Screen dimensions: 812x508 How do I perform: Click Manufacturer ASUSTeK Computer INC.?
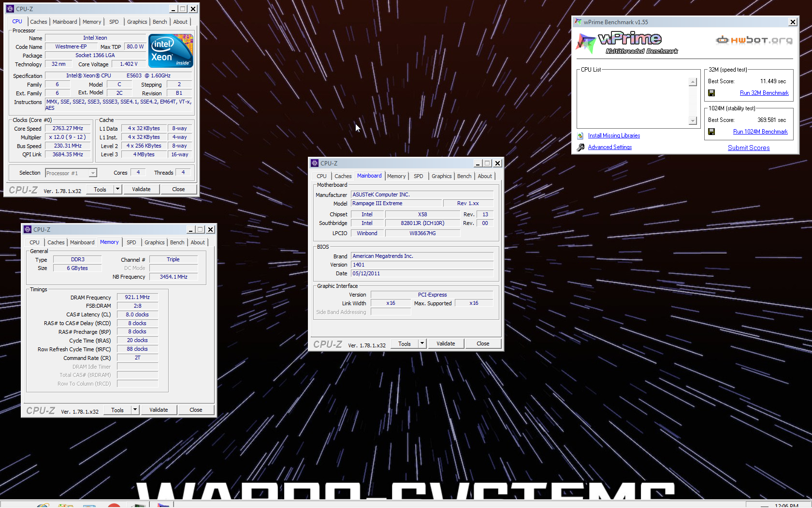[422, 195]
